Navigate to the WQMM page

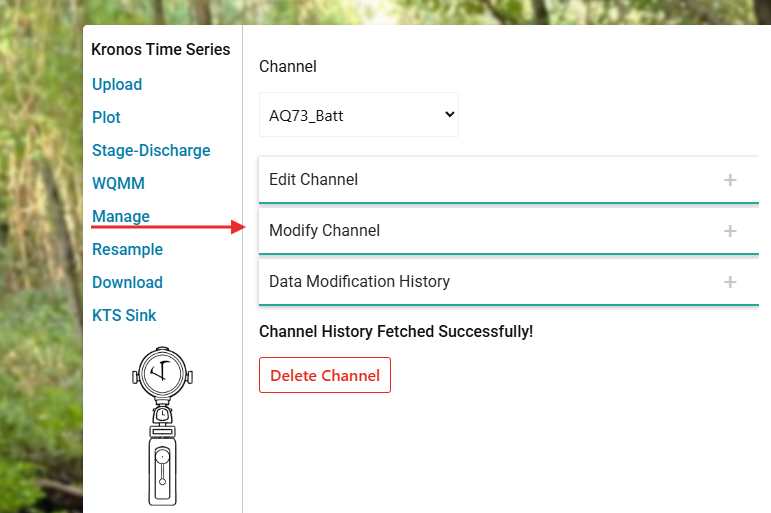click(118, 184)
